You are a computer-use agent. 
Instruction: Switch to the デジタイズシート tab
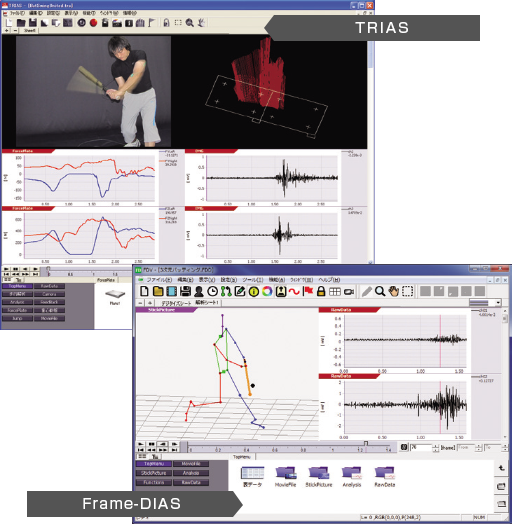coord(176,303)
